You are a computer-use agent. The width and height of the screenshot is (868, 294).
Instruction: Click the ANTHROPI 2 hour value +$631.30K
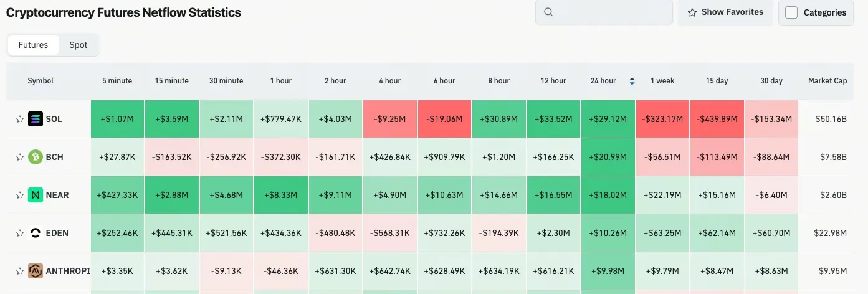coord(335,271)
